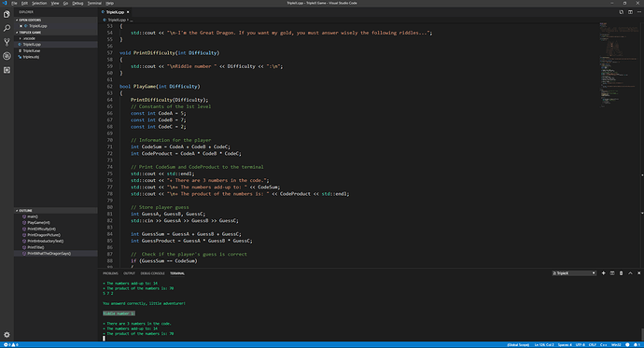644x348 pixels.
Task: Select Triplex.obj in the file tree
Action: pos(56,57)
